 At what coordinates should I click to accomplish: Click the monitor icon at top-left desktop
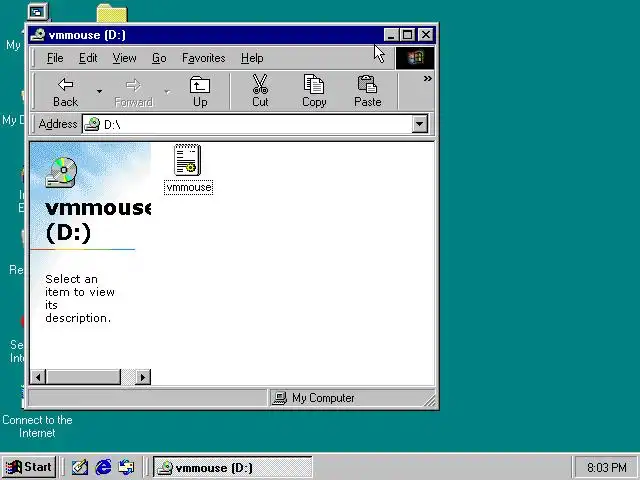click(x=38, y=11)
